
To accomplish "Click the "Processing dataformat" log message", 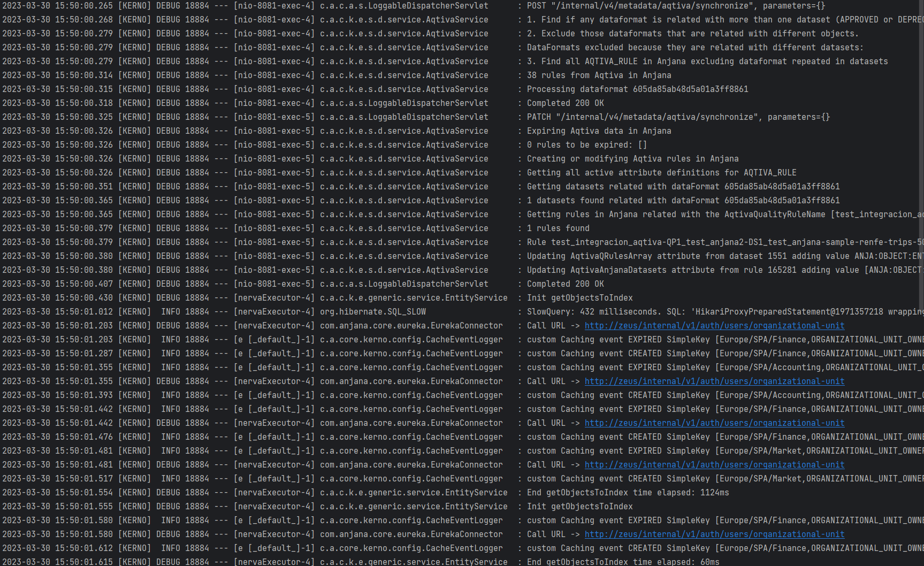I will pyautogui.click(x=637, y=89).
